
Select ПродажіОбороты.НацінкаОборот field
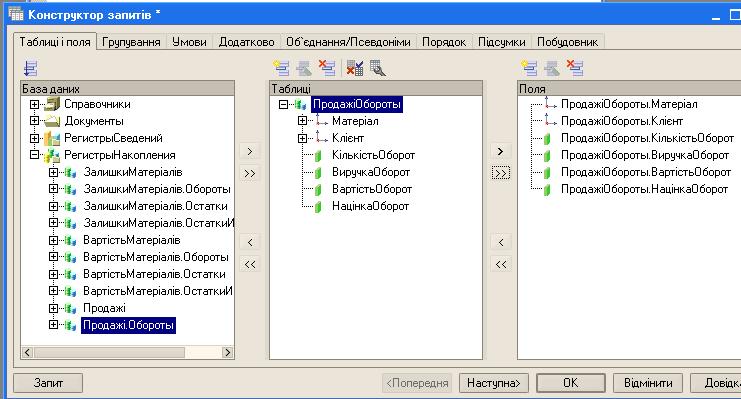tap(644, 189)
